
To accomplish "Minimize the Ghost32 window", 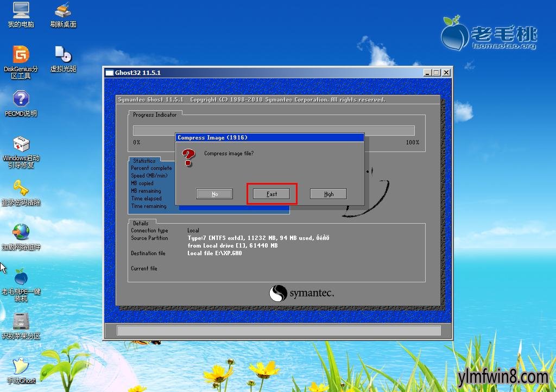I will click(x=427, y=73).
